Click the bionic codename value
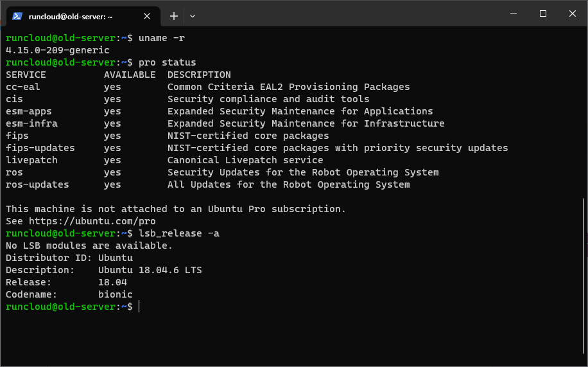 click(115, 294)
